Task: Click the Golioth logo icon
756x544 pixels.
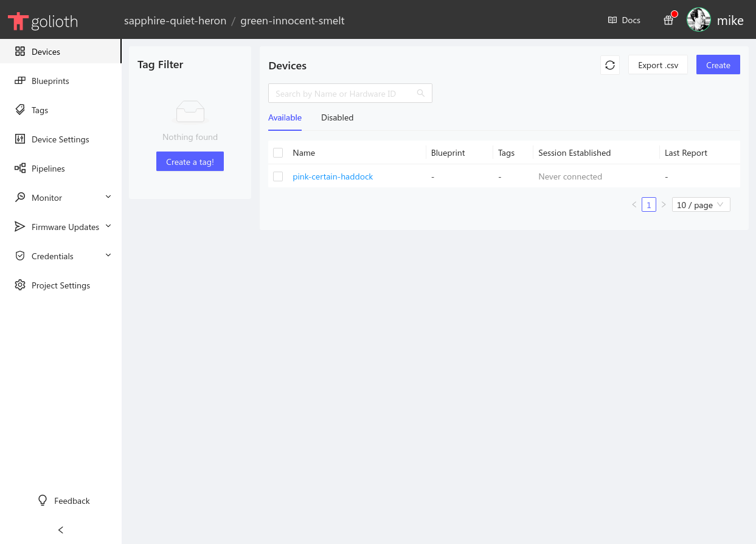Action: (x=18, y=21)
